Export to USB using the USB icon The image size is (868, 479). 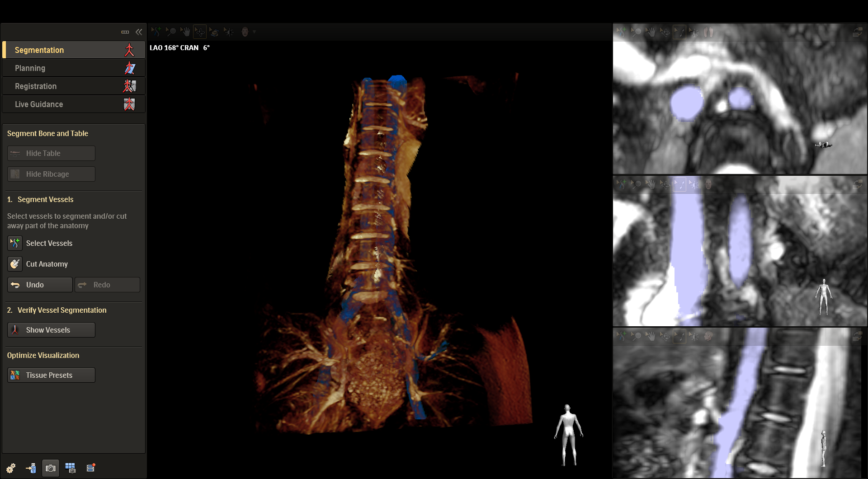tap(31, 468)
